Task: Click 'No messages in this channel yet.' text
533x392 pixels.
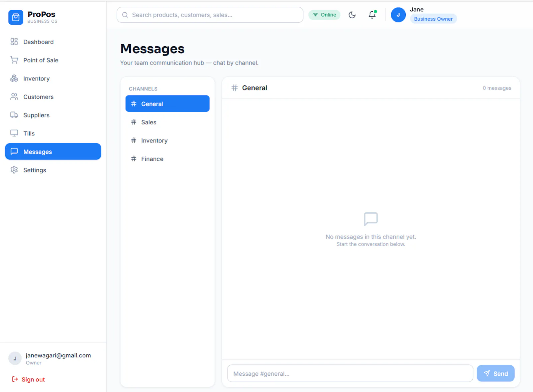Action: pos(371,237)
